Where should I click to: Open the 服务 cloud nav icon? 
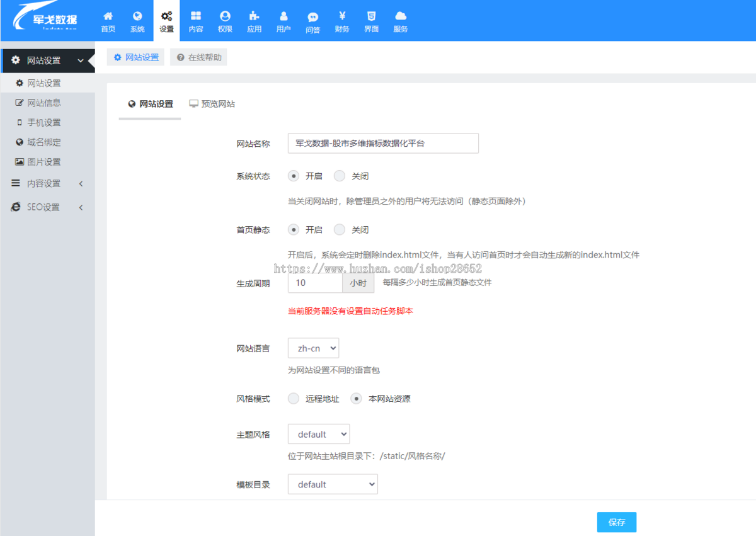400,16
